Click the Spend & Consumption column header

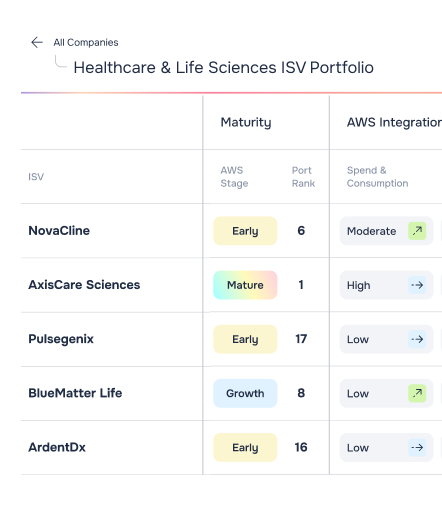click(x=377, y=177)
